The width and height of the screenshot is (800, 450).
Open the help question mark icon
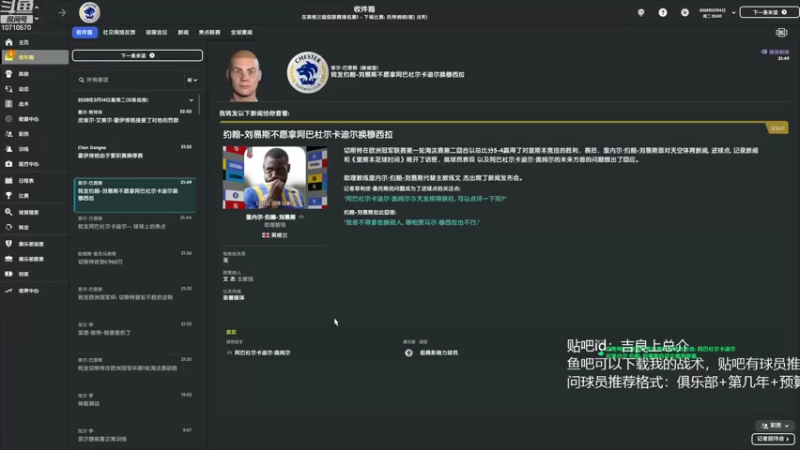coord(662,13)
